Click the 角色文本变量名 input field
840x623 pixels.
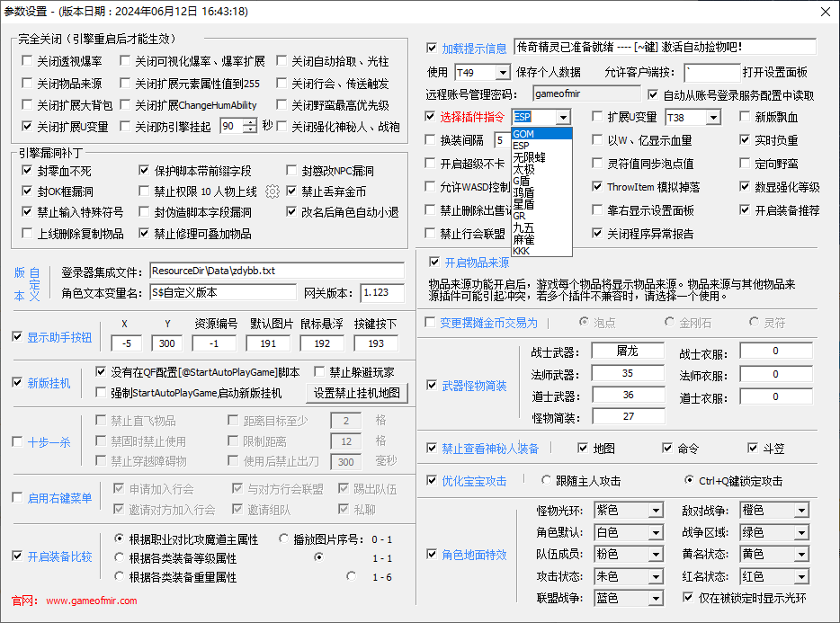coord(223,292)
